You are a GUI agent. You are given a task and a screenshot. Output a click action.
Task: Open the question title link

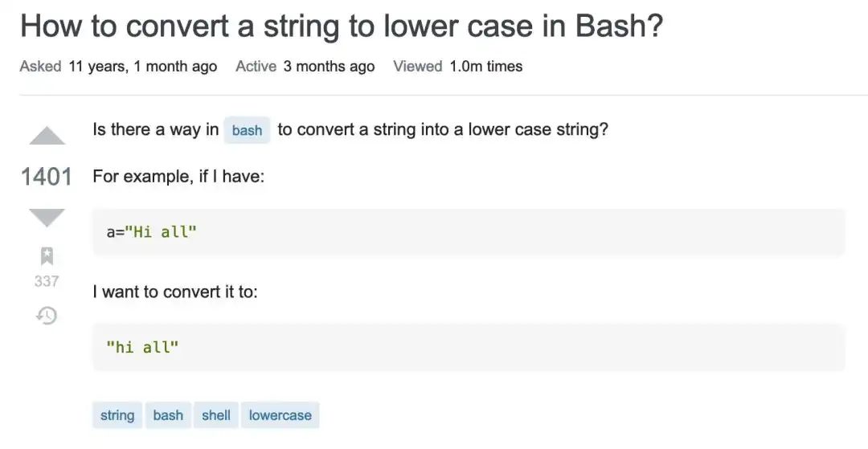(342, 27)
